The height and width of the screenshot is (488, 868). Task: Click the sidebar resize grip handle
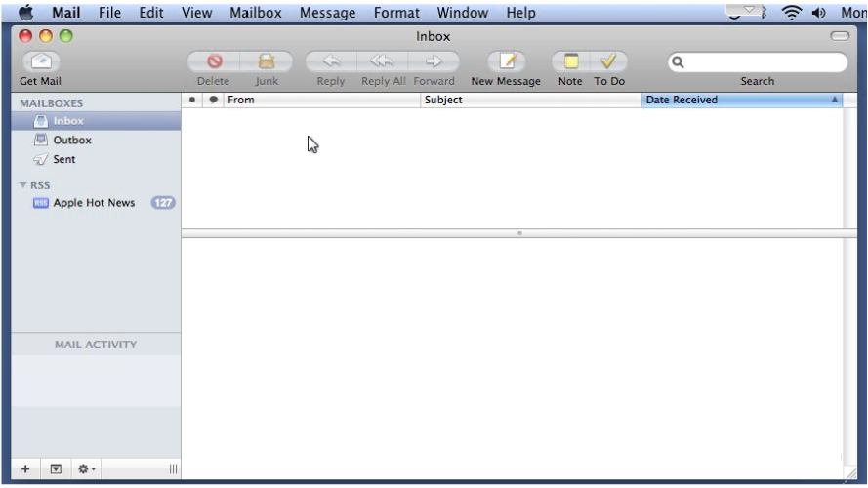click(x=173, y=469)
